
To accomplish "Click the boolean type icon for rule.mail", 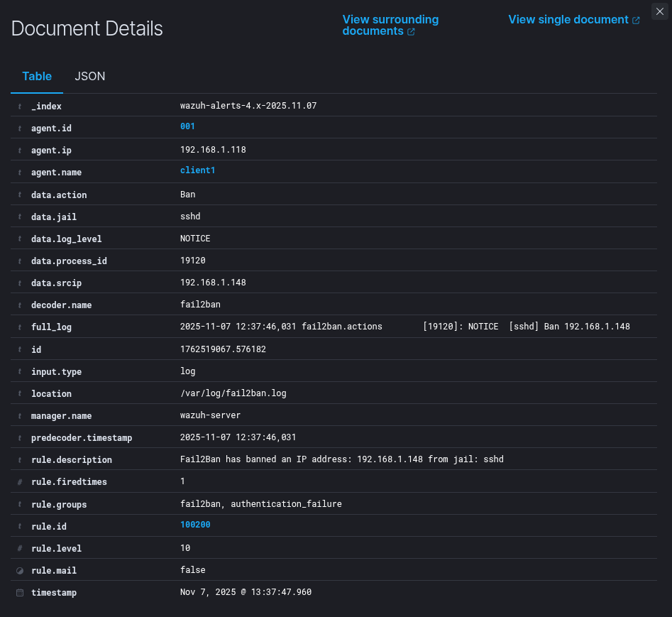I will (x=20, y=570).
